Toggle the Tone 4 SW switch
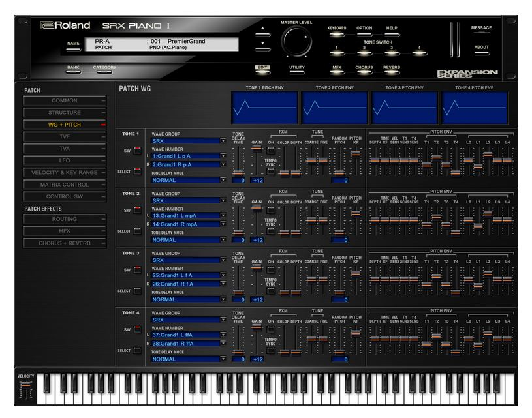Image resolution: width=532 pixels, height=418 pixels. tap(137, 329)
